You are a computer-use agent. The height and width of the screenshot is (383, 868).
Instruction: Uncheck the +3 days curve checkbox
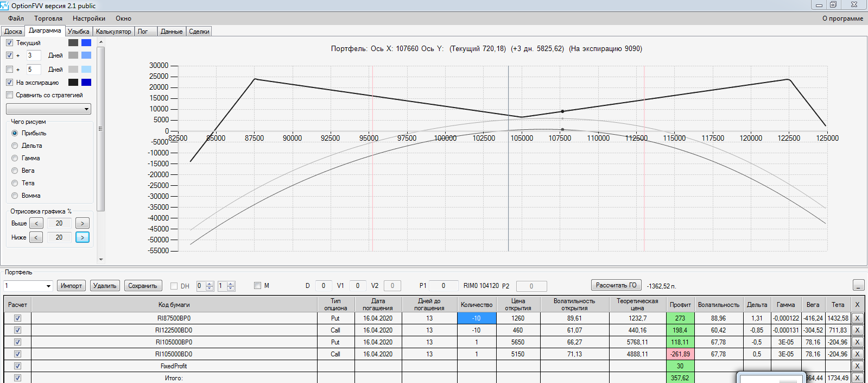9,55
